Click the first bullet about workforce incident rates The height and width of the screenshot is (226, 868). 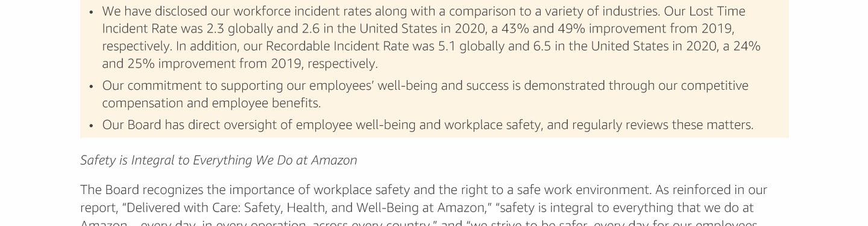click(x=431, y=37)
